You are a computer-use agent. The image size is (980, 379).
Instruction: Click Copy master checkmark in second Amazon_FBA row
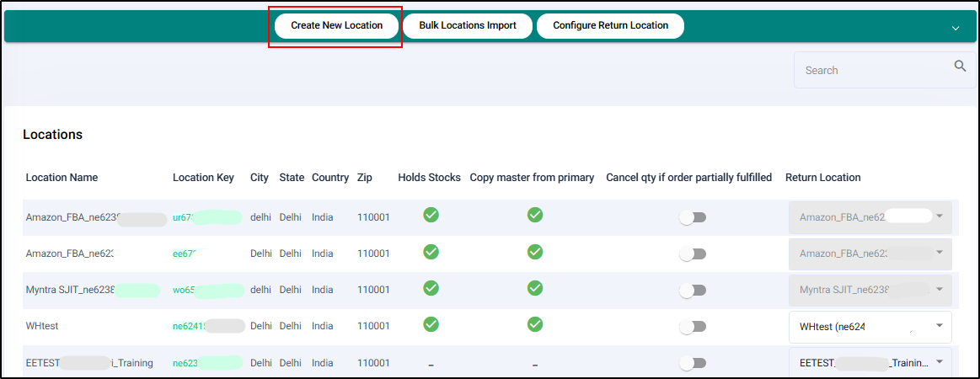[x=534, y=252]
